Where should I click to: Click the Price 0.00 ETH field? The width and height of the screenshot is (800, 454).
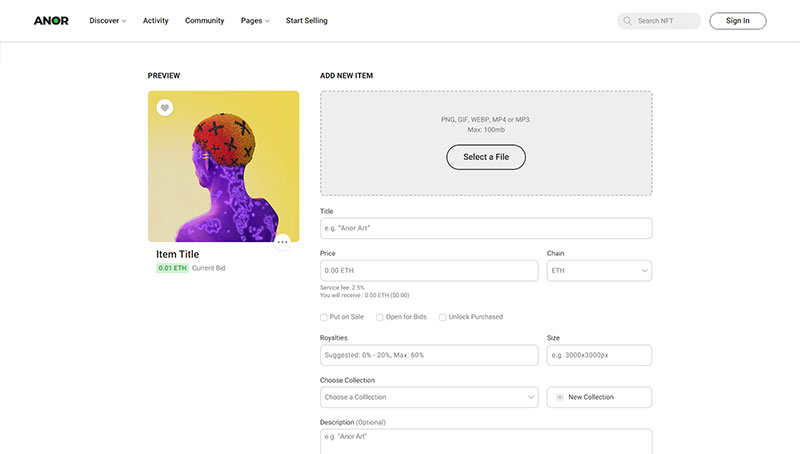pyautogui.click(x=429, y=270)
